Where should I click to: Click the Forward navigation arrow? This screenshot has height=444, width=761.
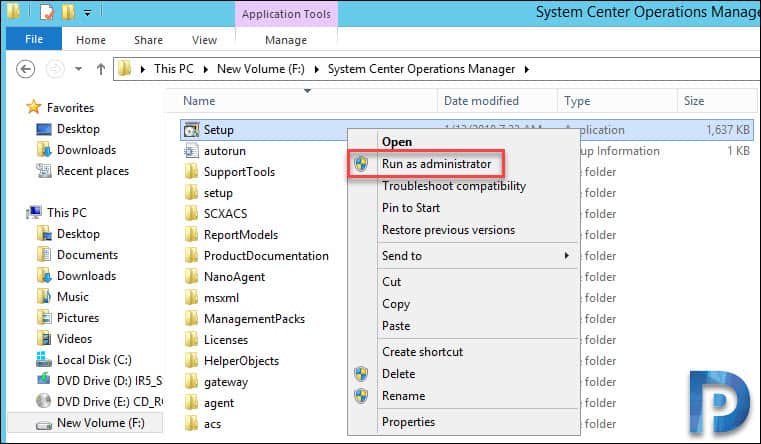coord(55,69)
